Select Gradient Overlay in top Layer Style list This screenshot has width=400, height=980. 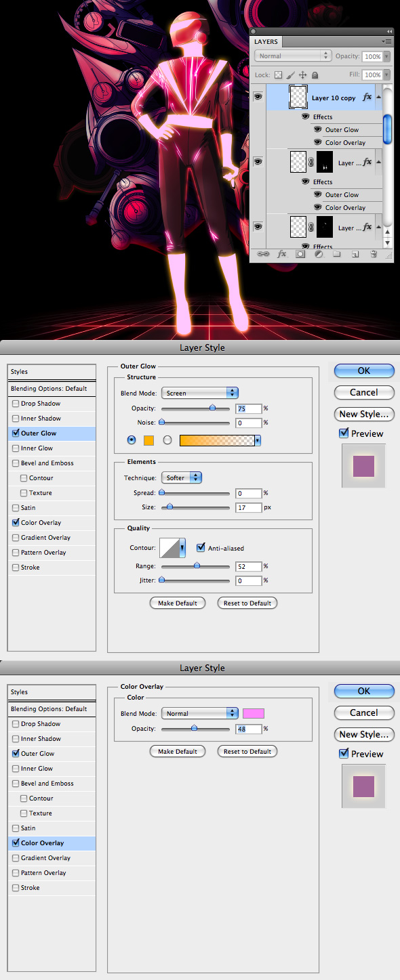[45, 538]
